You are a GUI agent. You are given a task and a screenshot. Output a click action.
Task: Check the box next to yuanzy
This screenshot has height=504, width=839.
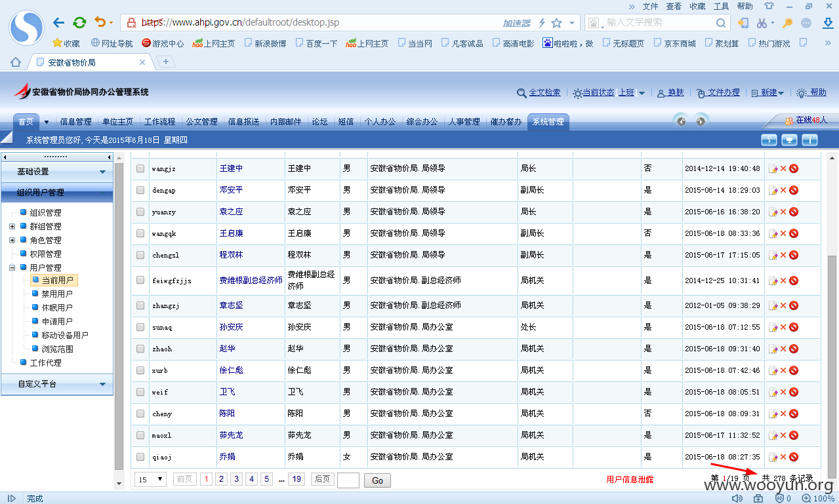click(140, 212)
